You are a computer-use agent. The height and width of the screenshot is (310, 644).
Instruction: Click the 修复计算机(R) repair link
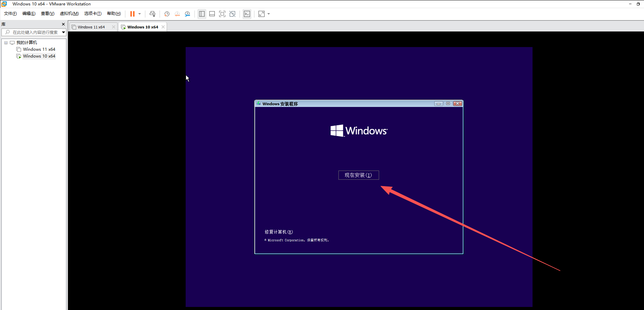(279, 232)
